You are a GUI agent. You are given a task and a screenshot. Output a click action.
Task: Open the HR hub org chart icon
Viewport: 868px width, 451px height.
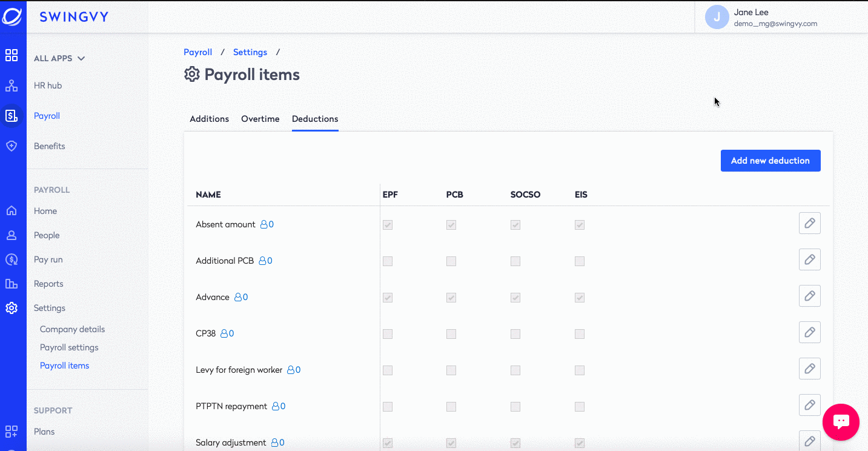[12, 85]
